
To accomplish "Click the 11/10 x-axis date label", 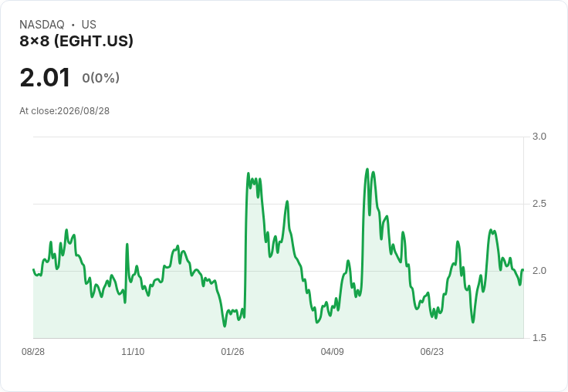I will click(x=133, y=352).
